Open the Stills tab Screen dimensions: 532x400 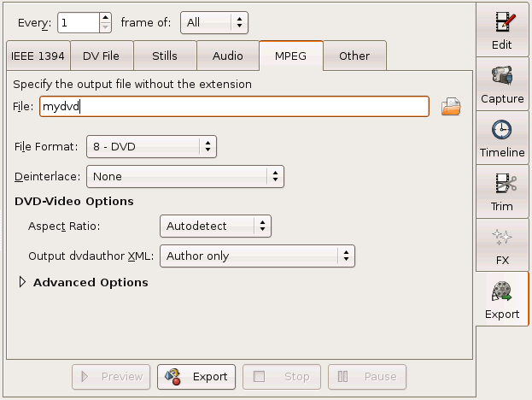click(x=164, y=56)
